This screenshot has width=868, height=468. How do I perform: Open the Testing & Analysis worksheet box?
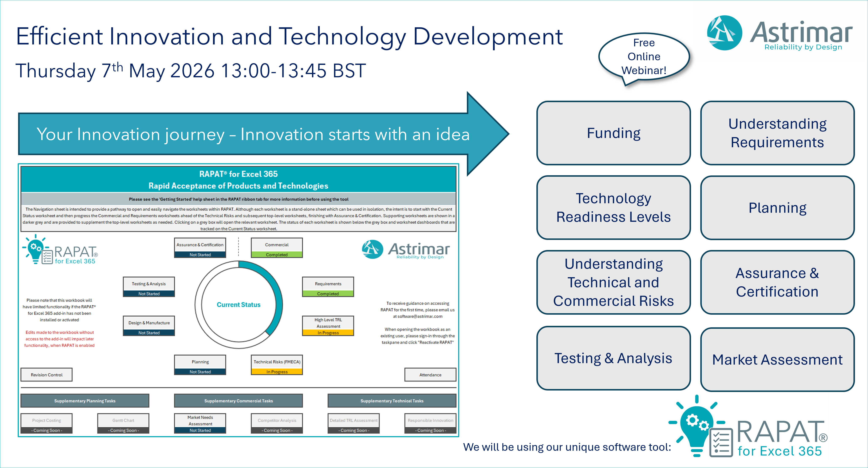(x=149, y=287)
